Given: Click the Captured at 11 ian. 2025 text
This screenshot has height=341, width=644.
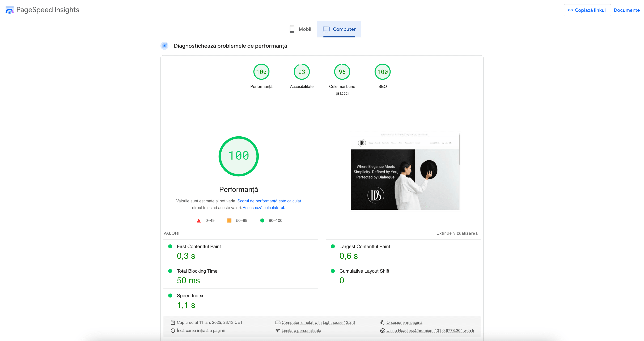Looking at the screenshot, I should 210,322.
